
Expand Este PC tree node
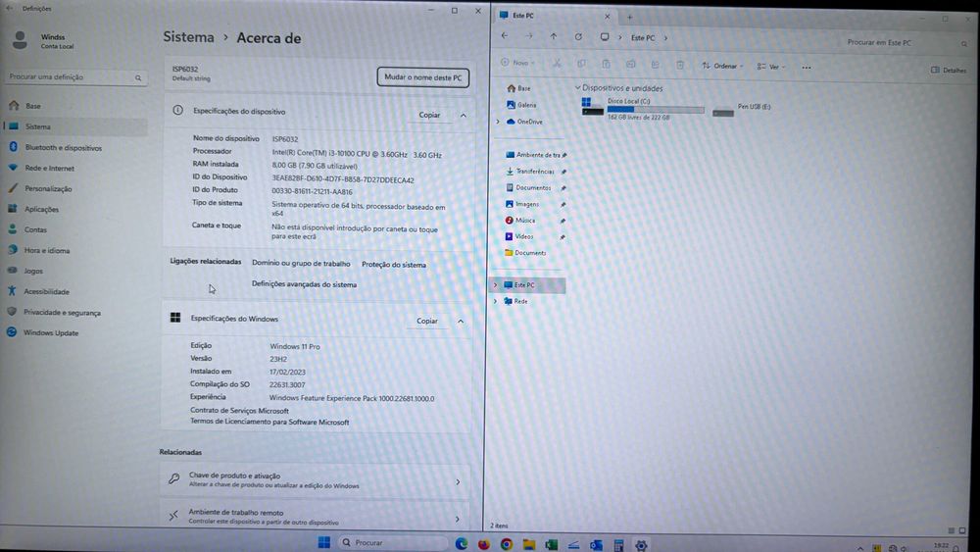tap(496, 285)
